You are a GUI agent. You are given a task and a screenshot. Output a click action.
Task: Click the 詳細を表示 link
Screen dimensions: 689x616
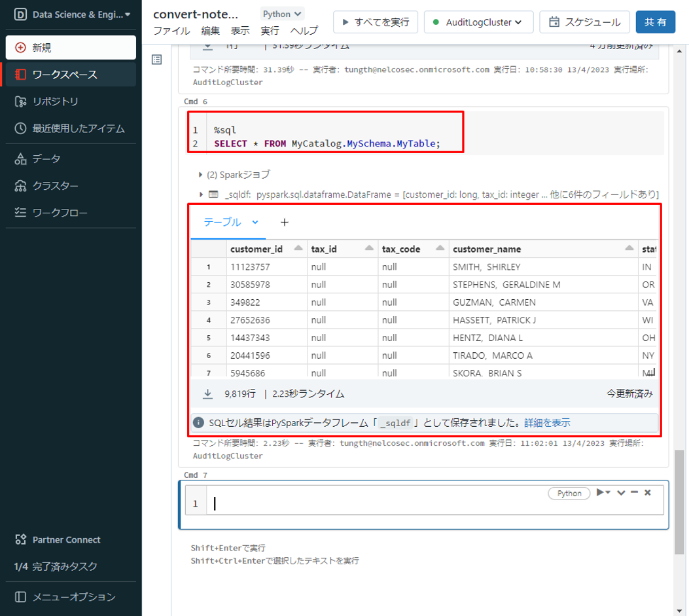[x=547, y=423]
